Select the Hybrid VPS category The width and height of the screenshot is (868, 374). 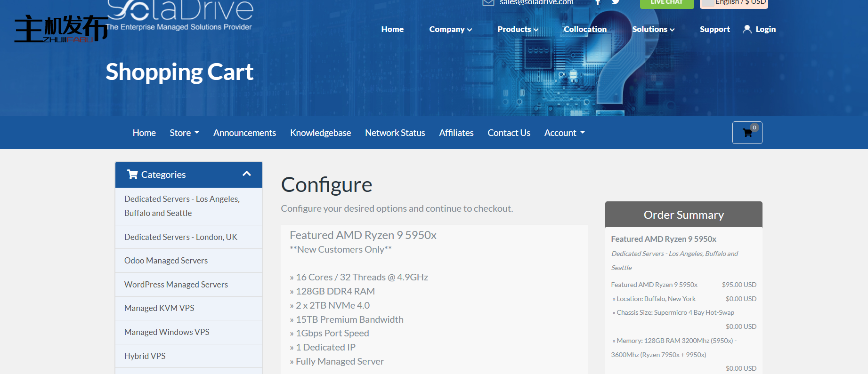point(145,356)
